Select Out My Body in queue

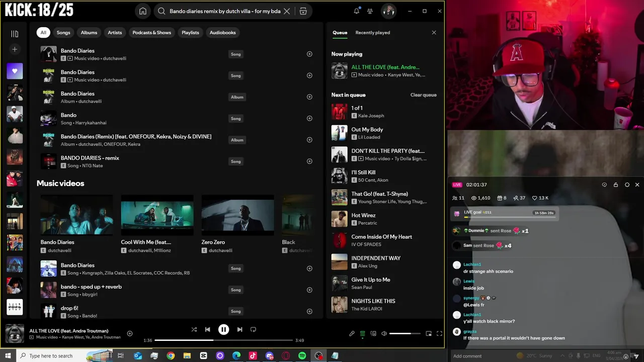tap(384, 133)
